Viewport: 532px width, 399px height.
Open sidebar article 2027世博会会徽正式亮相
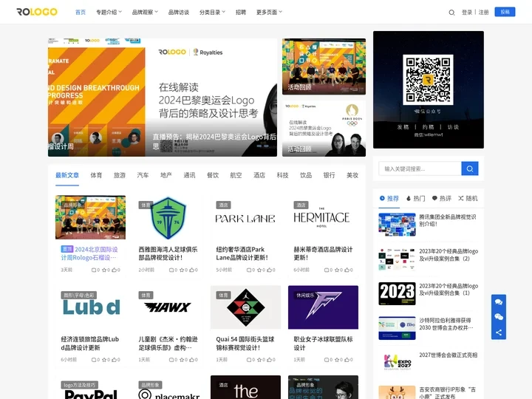[x=449, y=355]
